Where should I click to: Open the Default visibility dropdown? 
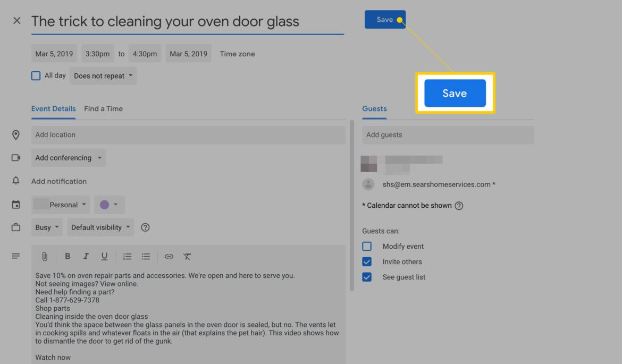pos(100,227)
